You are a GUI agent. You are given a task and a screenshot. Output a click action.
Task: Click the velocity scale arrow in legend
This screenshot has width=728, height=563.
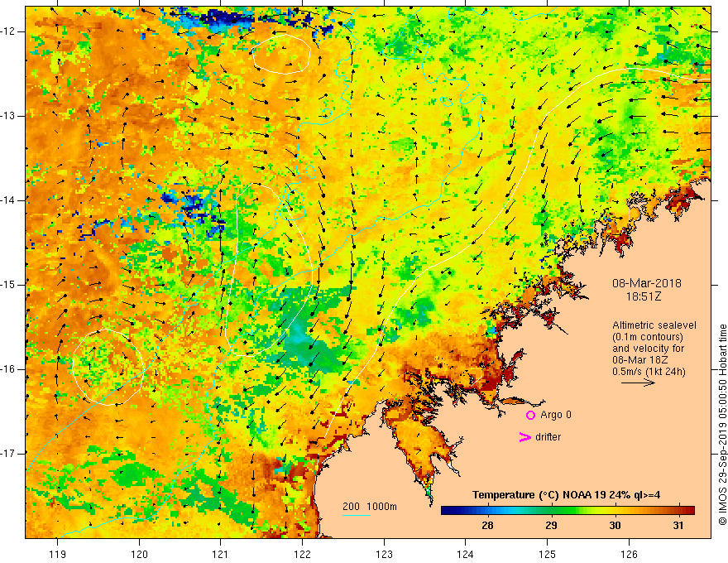pos(638,383)
